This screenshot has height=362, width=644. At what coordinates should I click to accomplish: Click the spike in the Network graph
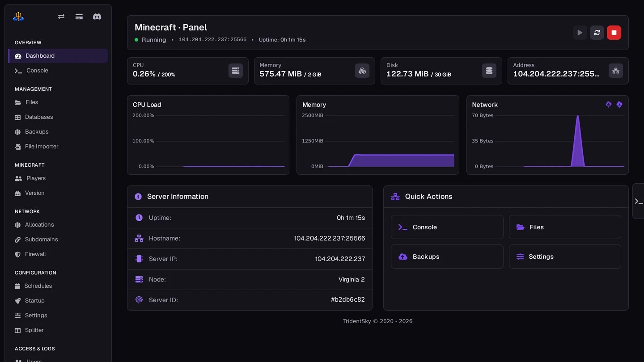tap(578, 141)
